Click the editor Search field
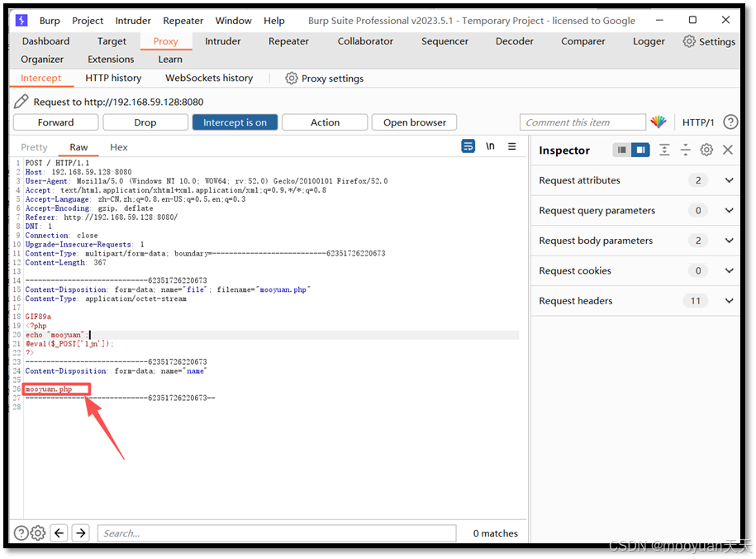The image size is (756, 559). coord(277,533)
